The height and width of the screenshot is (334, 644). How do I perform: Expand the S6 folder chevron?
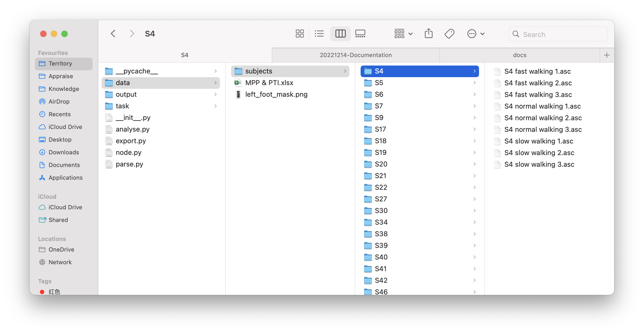(475, 94)
